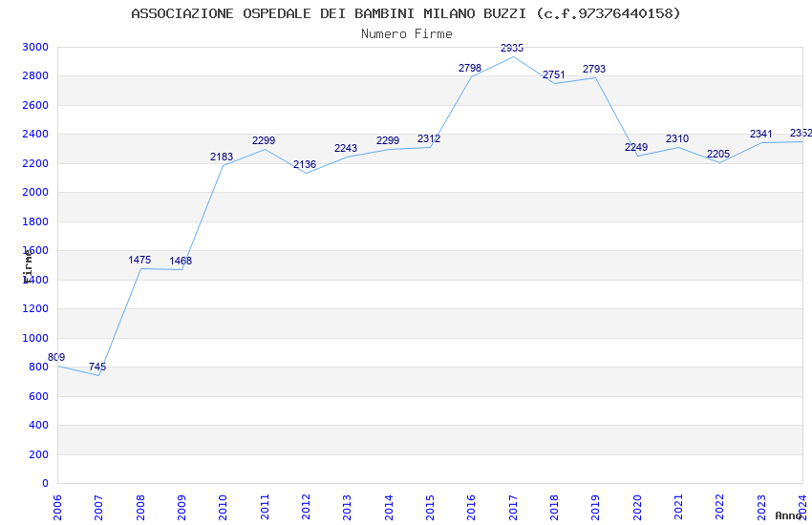
Task: Select the 2310 data label
Action: (677, 138)
